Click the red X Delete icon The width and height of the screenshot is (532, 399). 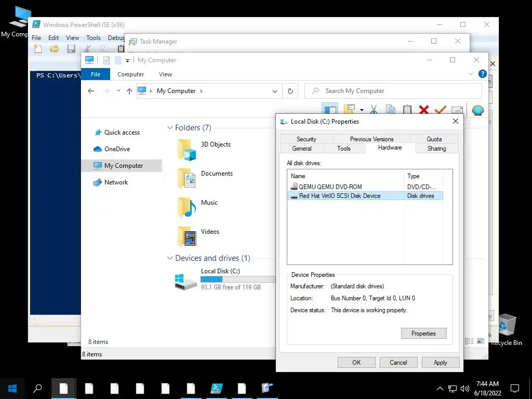pyautogui.click(x=424, y=110)
